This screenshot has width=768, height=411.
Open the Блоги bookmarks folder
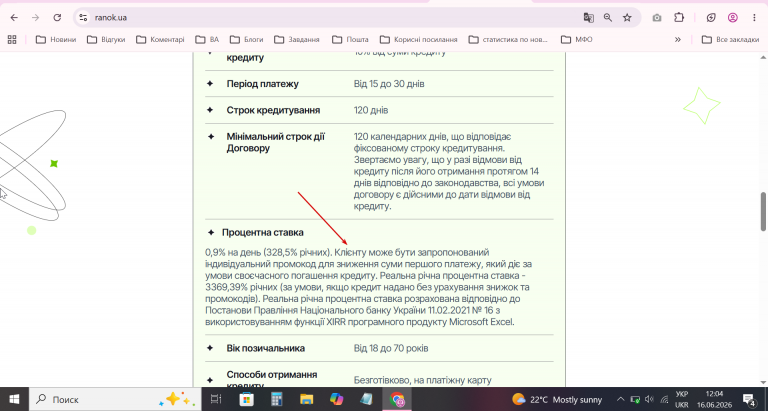(x=247, y=39)
